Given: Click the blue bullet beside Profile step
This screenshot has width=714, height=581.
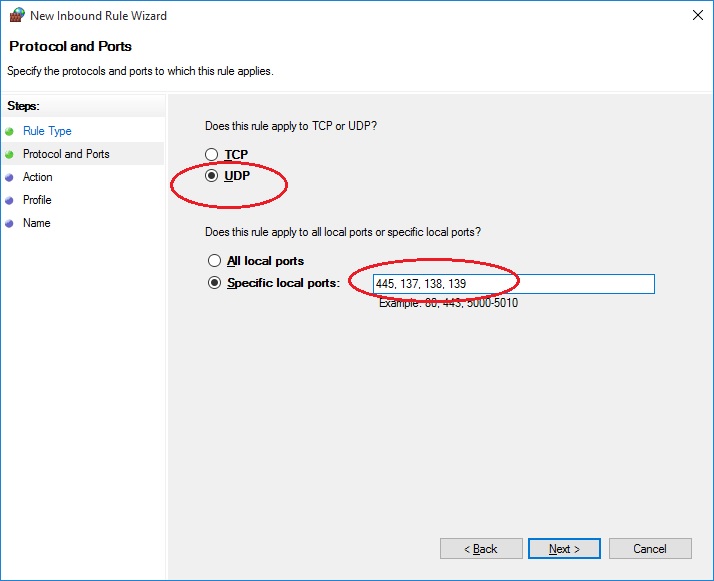Looking at the screenshot, I should pos(10,200).
